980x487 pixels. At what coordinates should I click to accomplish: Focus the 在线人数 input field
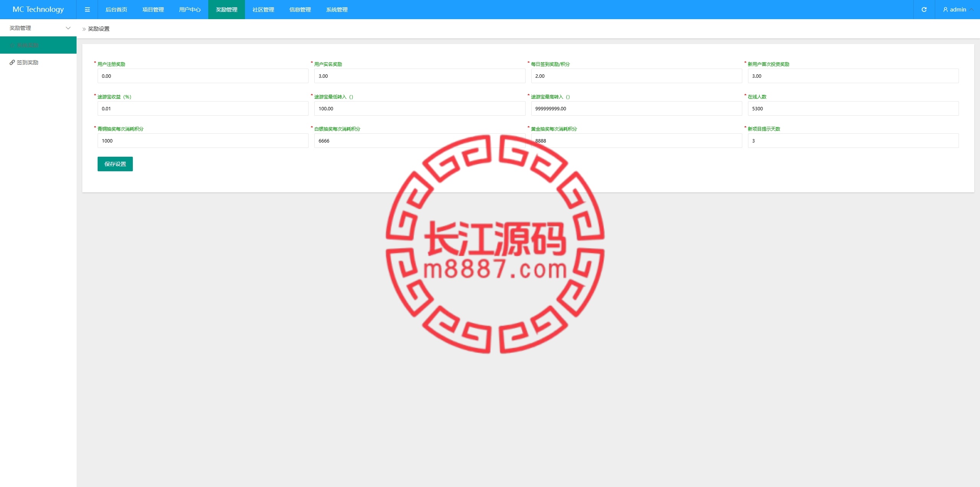853,108
